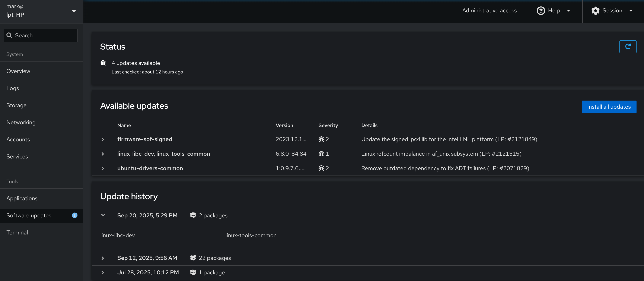
Task: Expand the Jul 28, 2025 update history entry
Action: click(x=102, y=273)
